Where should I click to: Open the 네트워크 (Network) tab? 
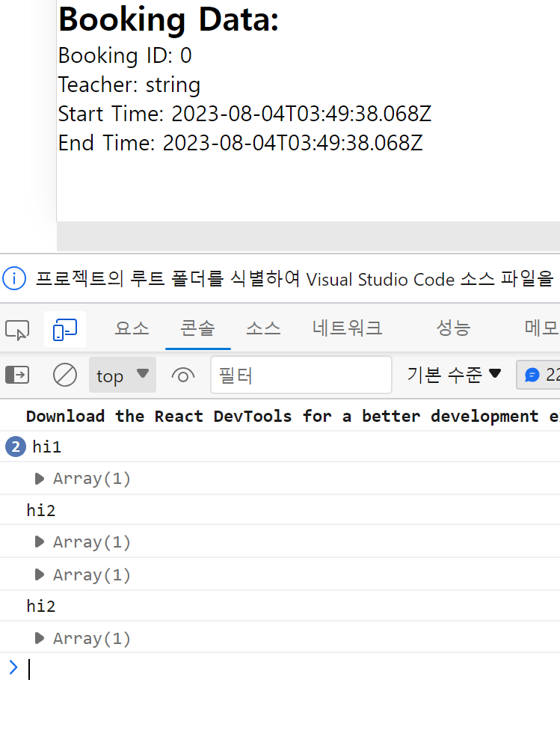coord(347,328)
